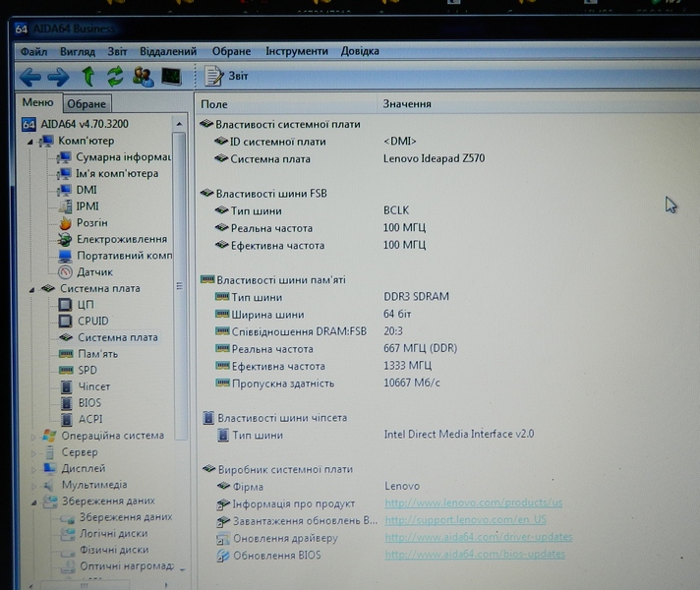Click the green Refresh arrows icon
Screen dimensions: 700x590
coord(116,77)
